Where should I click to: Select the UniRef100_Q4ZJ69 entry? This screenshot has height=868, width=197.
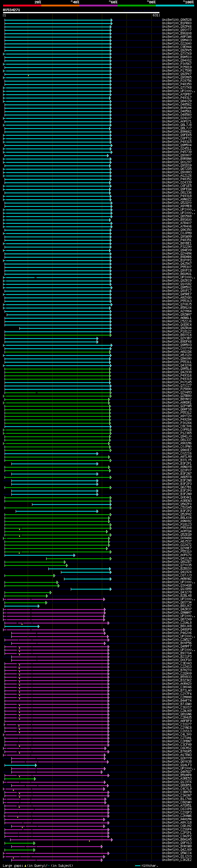click(177, 850)
